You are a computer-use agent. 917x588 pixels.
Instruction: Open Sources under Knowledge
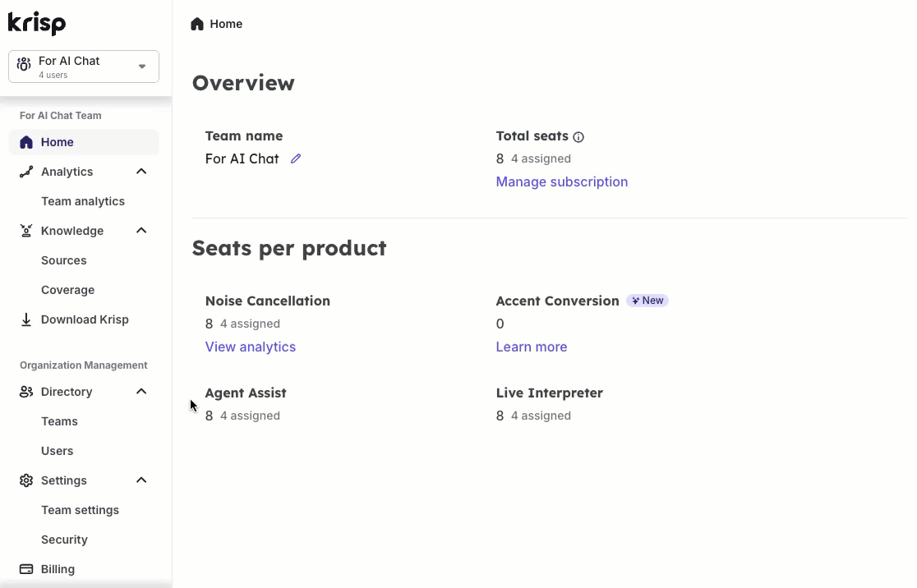[x=64, y=260]
